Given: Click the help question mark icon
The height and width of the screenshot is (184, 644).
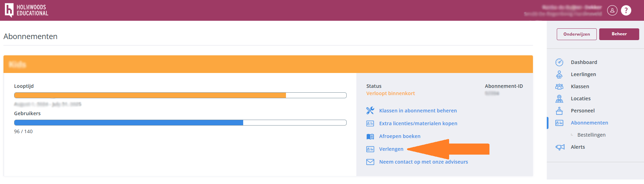Looking at the screenshot, I should point(626,10).
